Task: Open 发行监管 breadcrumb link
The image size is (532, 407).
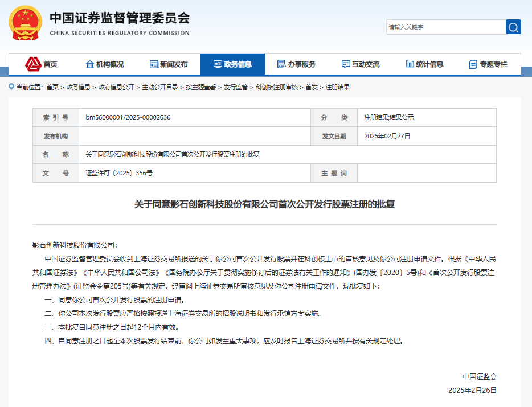Action: (x=236, y=87)
